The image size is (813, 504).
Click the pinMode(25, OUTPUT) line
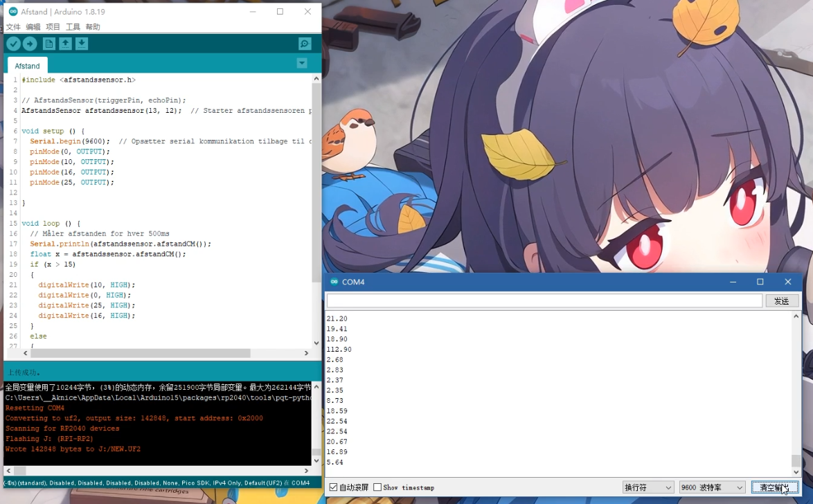(x=71, y=182)
